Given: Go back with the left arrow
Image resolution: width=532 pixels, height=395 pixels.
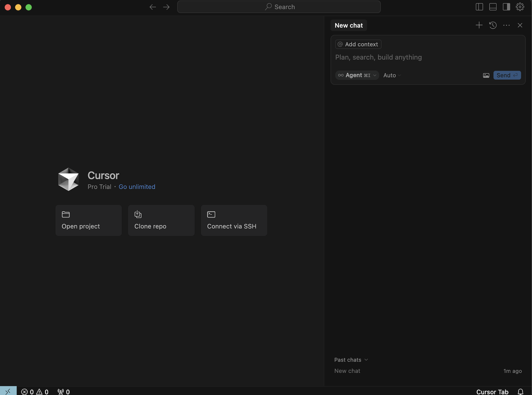Looking at the screenshot, I should [153, 7].
